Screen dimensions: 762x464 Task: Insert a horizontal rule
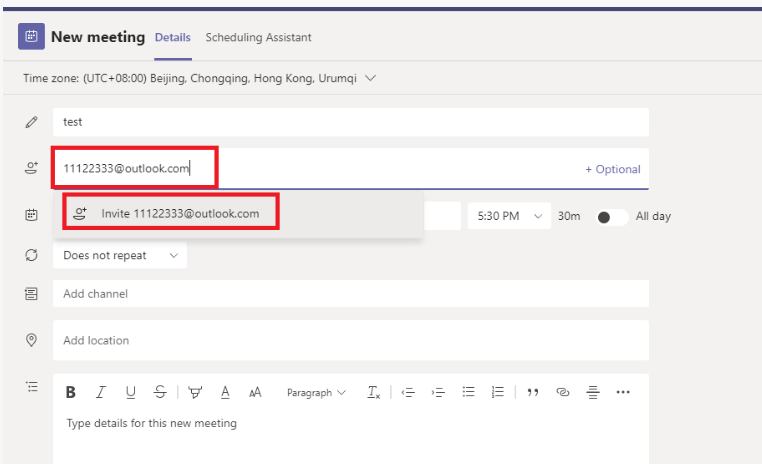pyautogui.click(x=593, y=392)
